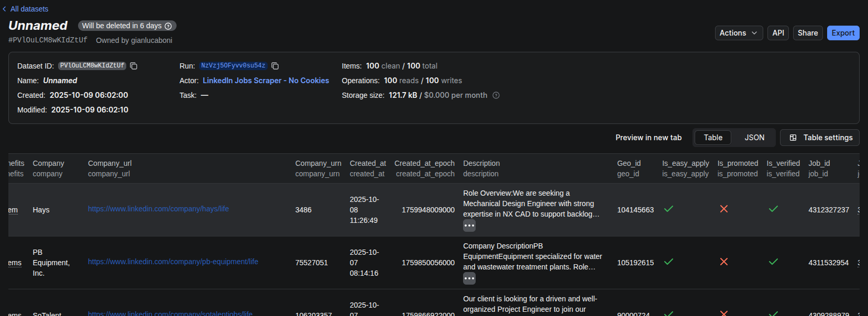Click the storage cost help icon
The height and width of the screenshot is (316, 868).
tap(496, 95)
